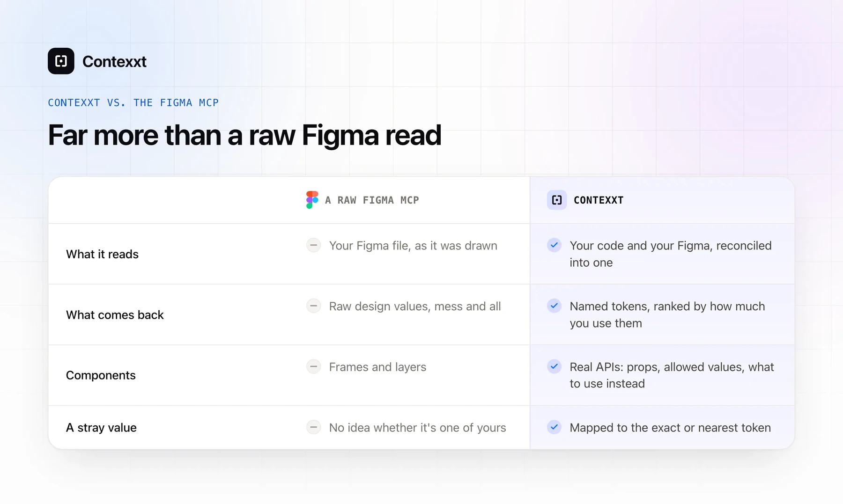Select the 'A RAW FIGMA MCP' column header
This screenshot has height=504, width=843.
[372, 200]
